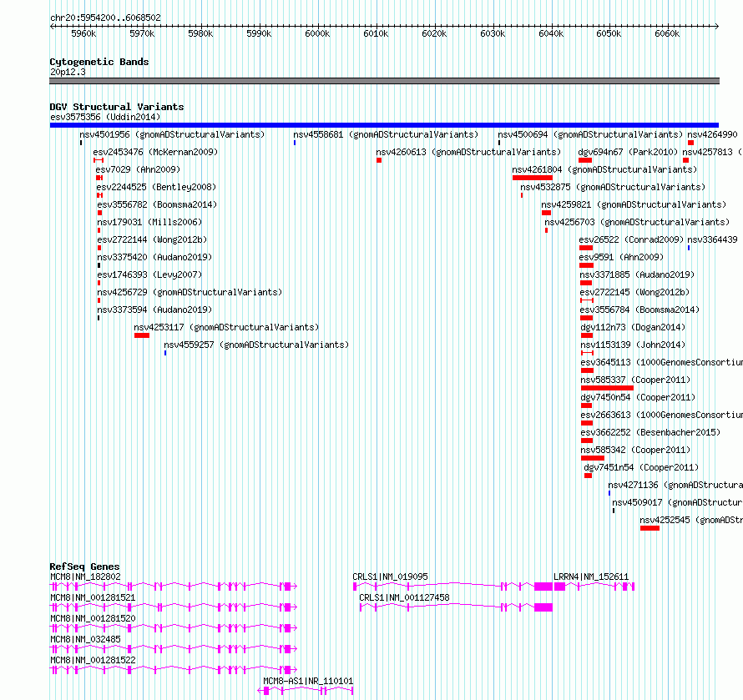Open MCM8|NM_182802 gene transcript
The width and height of the screenshot is (743, 700).
coord(85,577)
